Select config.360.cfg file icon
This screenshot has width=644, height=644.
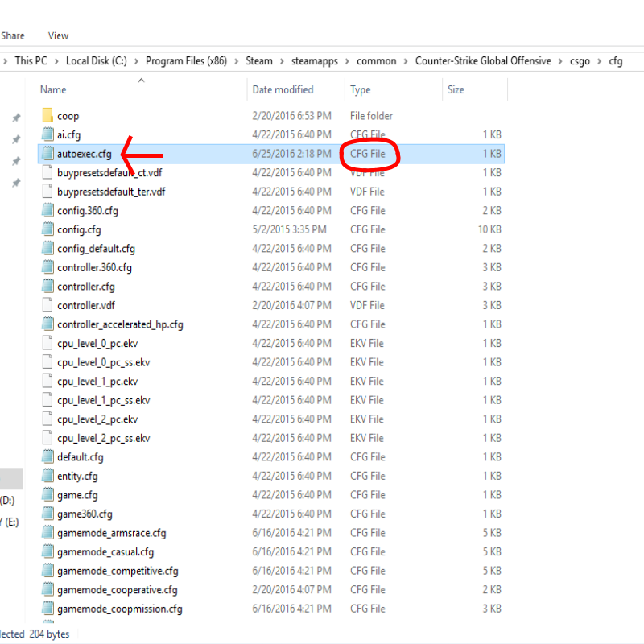point(47,210)
